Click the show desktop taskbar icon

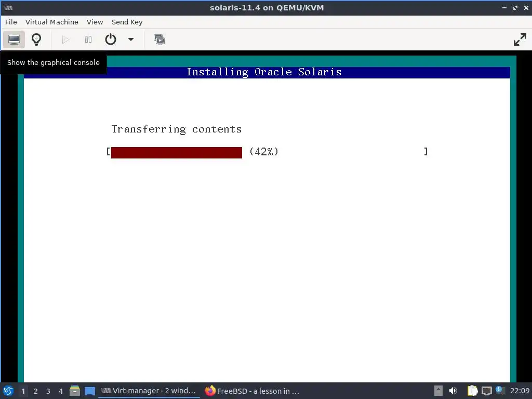(x=90, y=391)
